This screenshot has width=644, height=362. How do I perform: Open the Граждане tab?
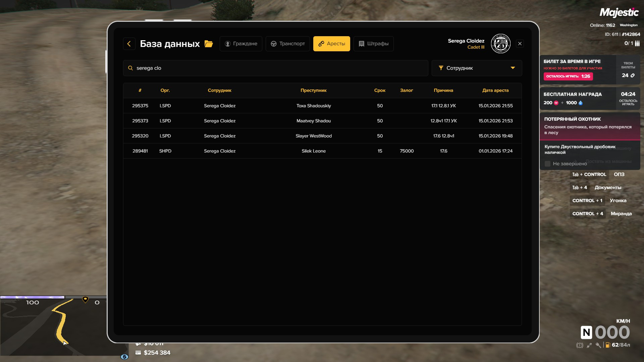pos(241,44)
